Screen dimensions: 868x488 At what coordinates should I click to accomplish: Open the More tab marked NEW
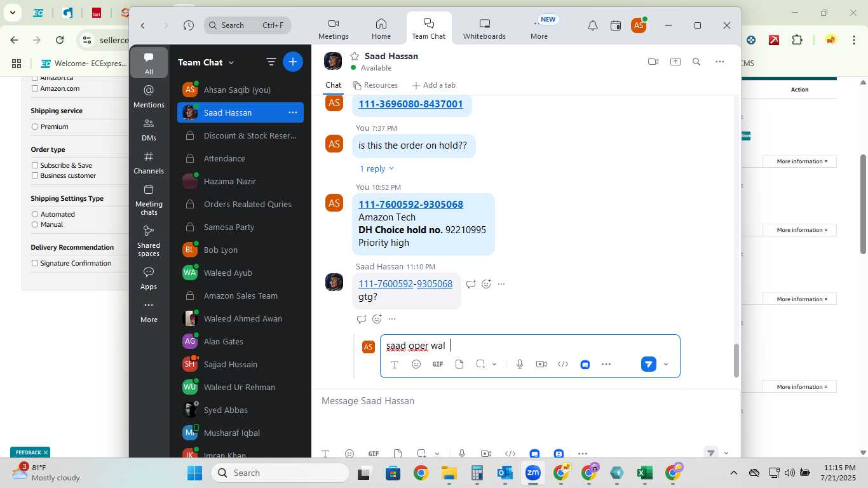(539, 29)
